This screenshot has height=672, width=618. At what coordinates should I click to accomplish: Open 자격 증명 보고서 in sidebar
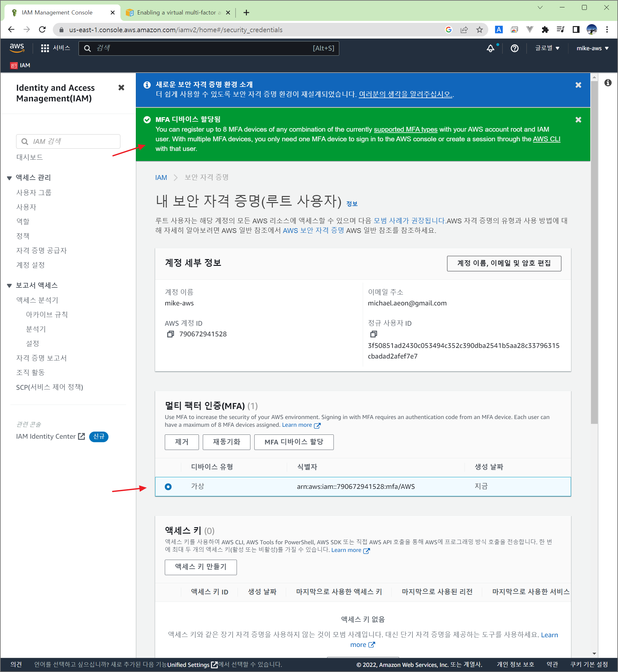pos(42,358)
